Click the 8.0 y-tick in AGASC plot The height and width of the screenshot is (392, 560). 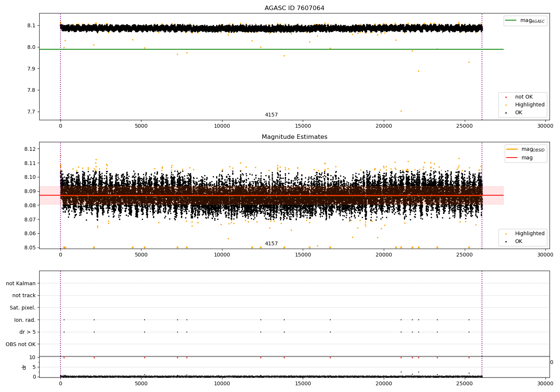32,47
